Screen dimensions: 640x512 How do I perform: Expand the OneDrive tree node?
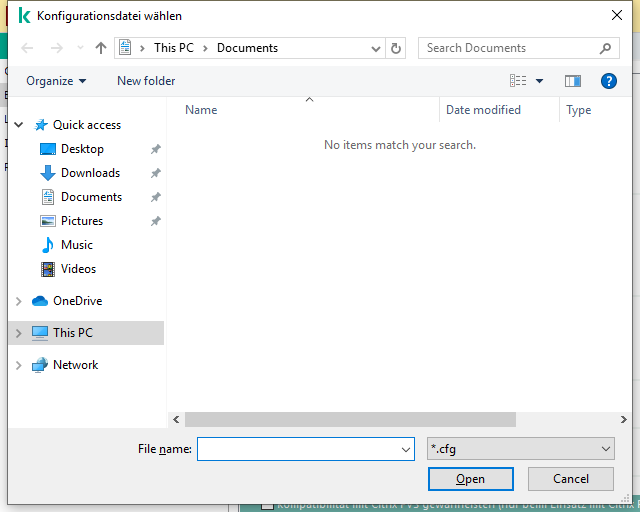[19, 301]
